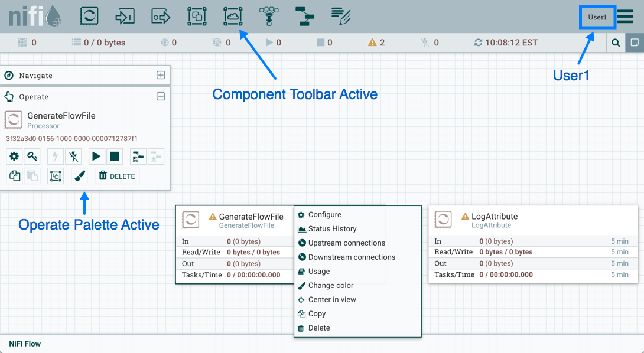Toggle the disable processor icon in Operate
The width and height of the screenshot is (644, 353).
(73, 156)
